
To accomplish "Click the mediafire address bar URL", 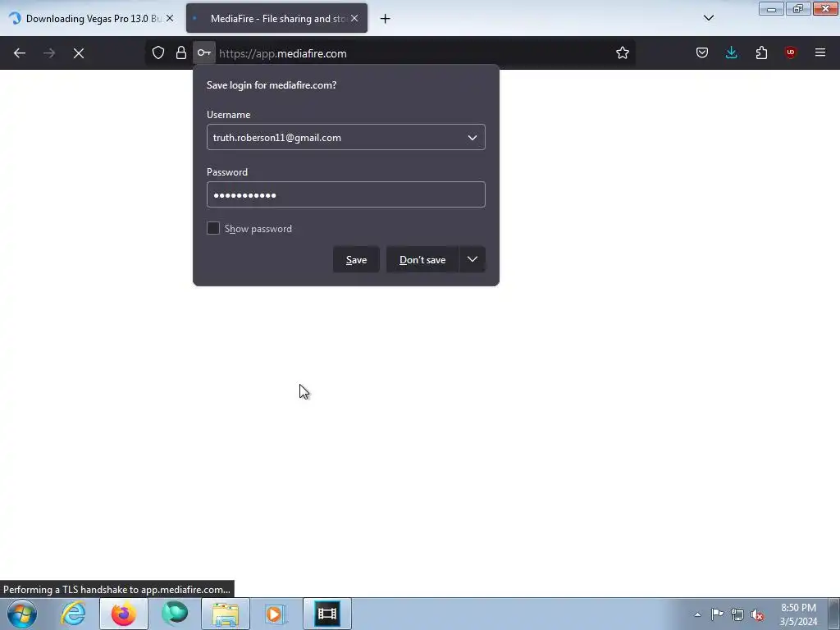I will pos(282,53).
